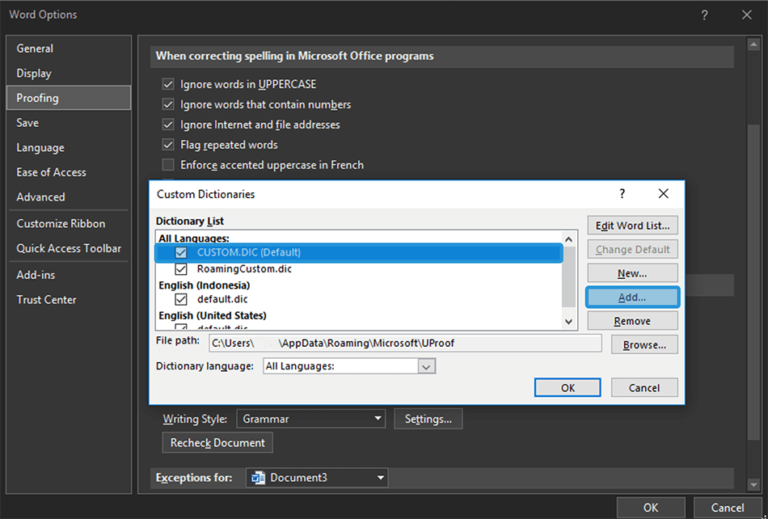The height and width of the screenshot is (519, 768).
Task: Close the Custom Dictionaries dialog
Action: [663, 193]
